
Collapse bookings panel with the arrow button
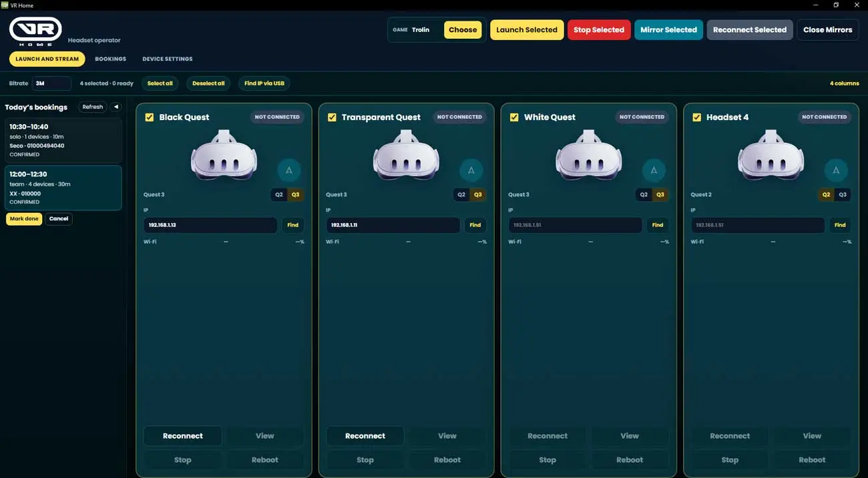(x=116, y=107)
